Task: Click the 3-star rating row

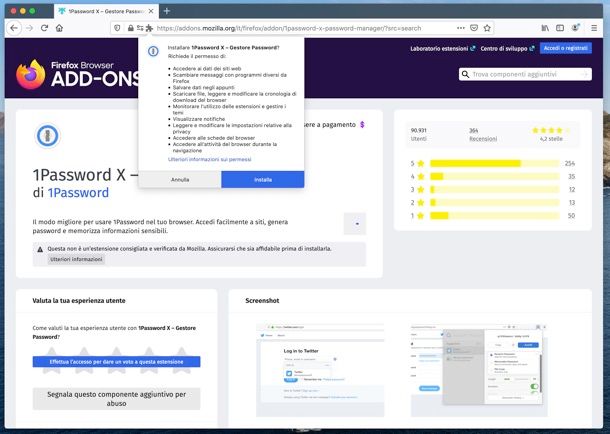Action: (x=493, y=190)
